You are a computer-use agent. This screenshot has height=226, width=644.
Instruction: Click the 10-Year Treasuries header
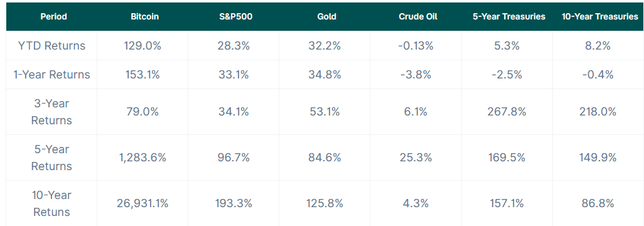[600, 17]
